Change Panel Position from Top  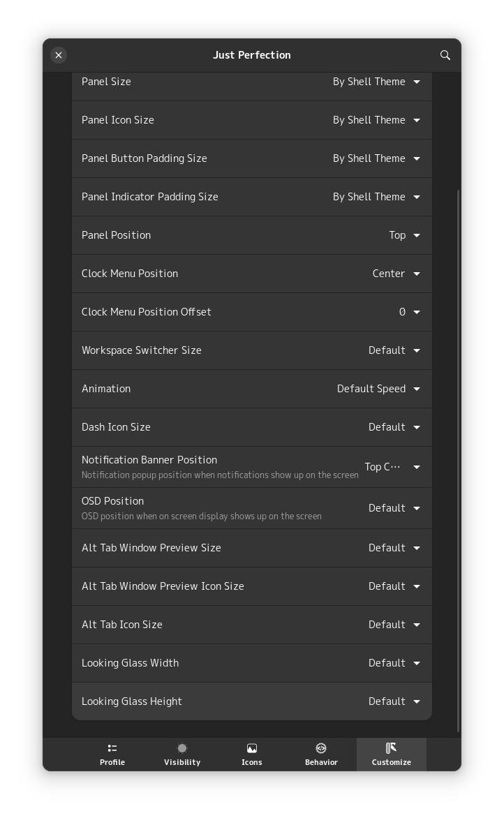[404, 235]
